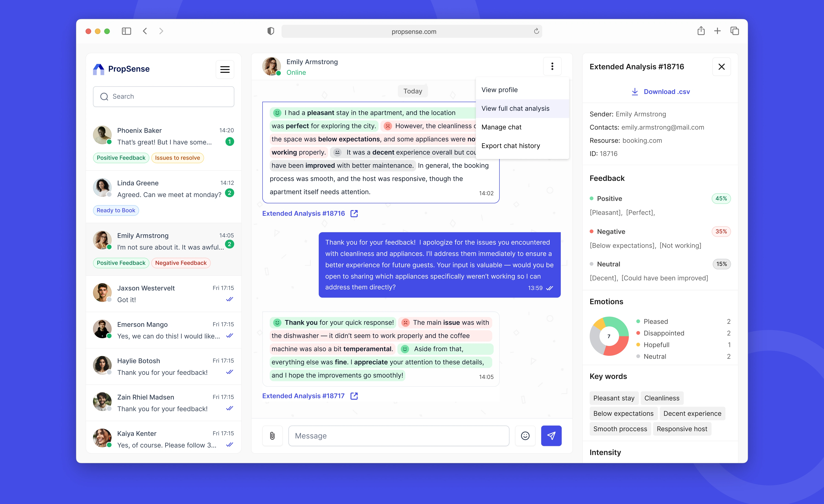Reload the page with the refresh icon
824x504 pixels.
click(536, 31)
